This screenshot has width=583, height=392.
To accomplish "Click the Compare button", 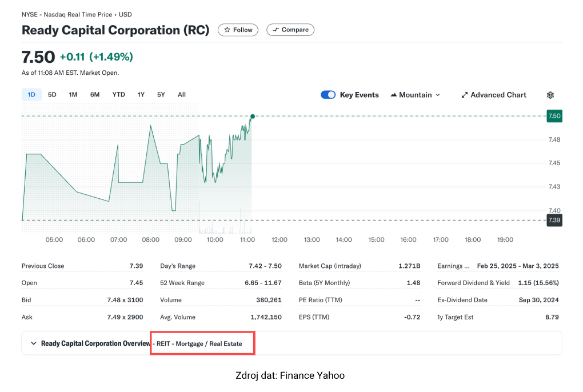I will [x=290, y=30].
